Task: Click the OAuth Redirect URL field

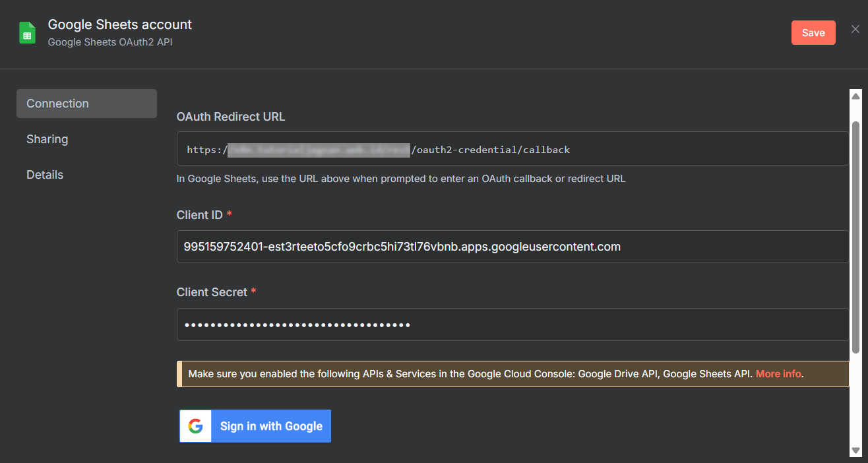Action: point(512,148)
